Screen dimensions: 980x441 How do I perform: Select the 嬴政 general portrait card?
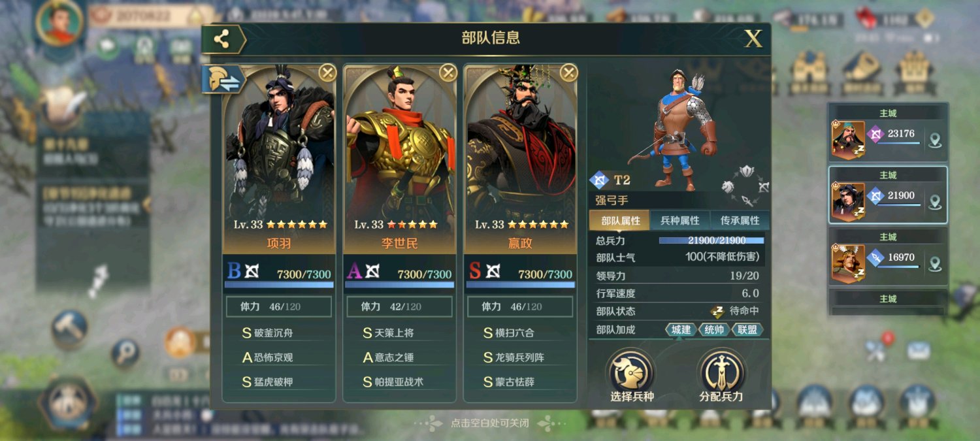click(521, 159)
